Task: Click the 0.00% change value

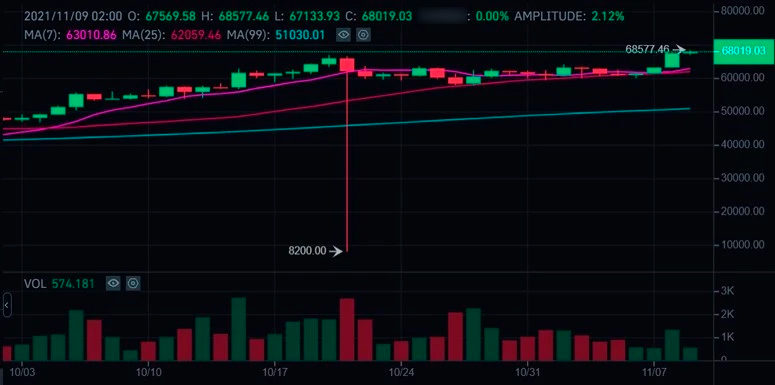Action: pyautogui.click(x=492, y=16)
